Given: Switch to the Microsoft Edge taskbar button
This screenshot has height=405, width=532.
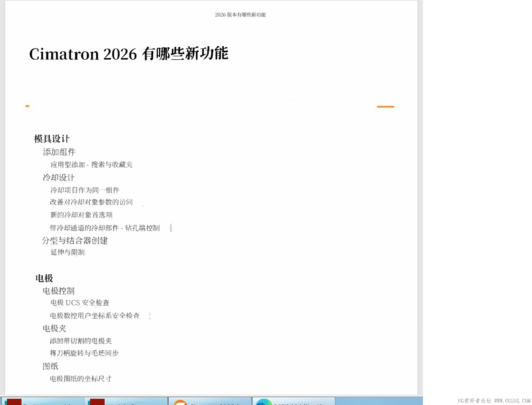Looking at the screenshot, I should pos(294,401).
